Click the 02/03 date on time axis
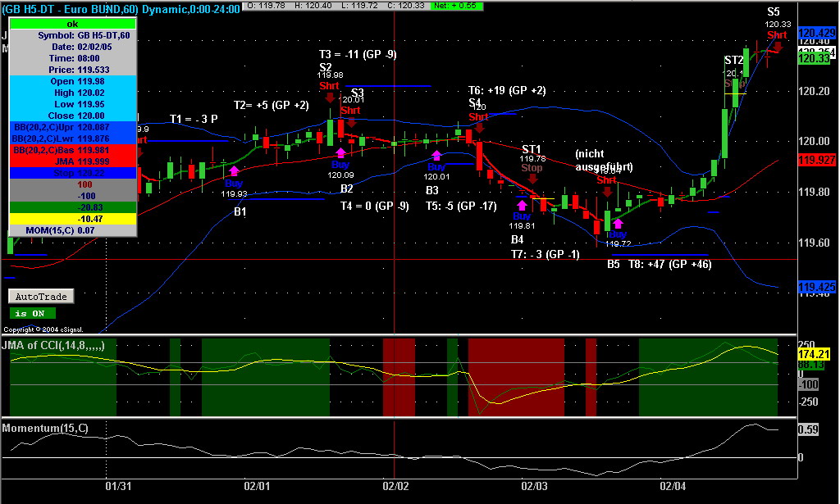Screen dimensions: 840x504 click(534, 486)
